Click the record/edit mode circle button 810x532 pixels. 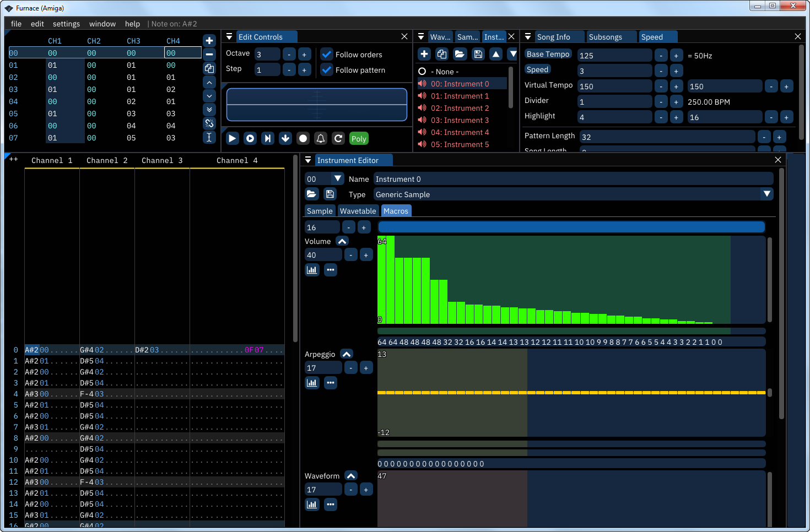click(303, 138)
